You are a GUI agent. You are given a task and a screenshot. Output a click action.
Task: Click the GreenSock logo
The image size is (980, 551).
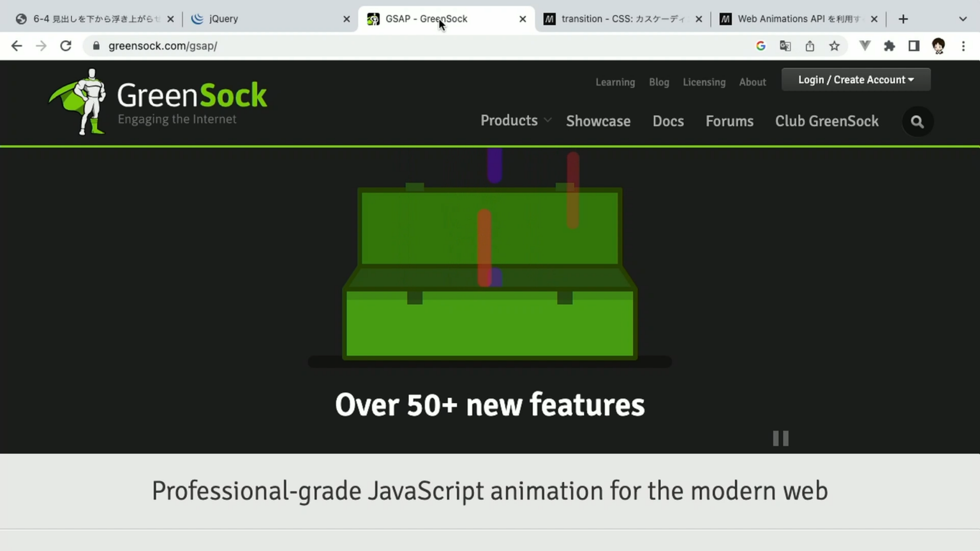pyautogui.click(x=158, y=102)
